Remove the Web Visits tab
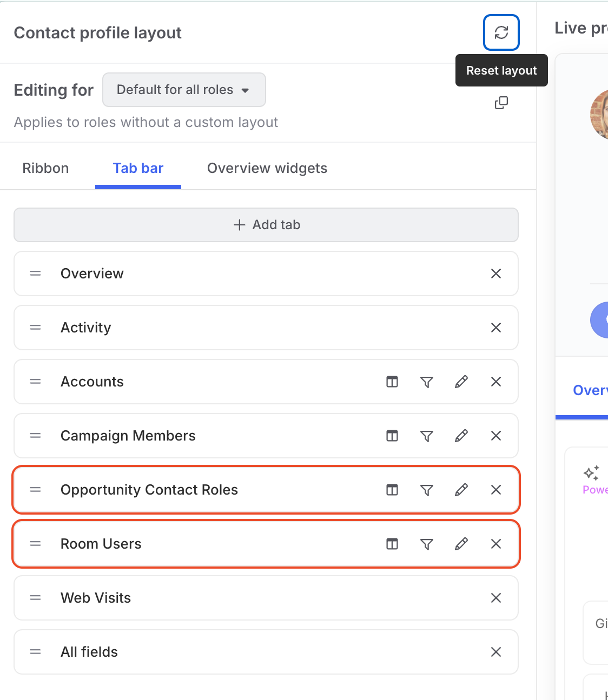Image resolution: width=608 pixels, height=700 pixels. (496, 598)
